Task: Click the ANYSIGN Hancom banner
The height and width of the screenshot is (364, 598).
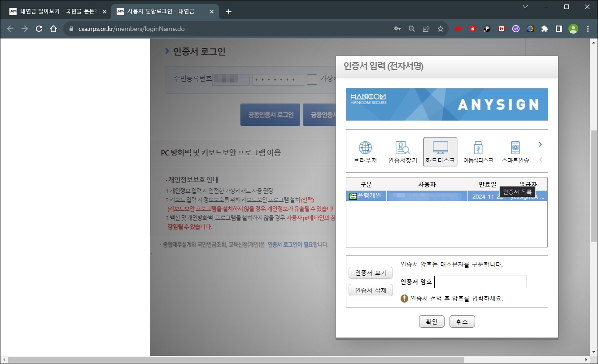Action: click(x=447, y=104)
